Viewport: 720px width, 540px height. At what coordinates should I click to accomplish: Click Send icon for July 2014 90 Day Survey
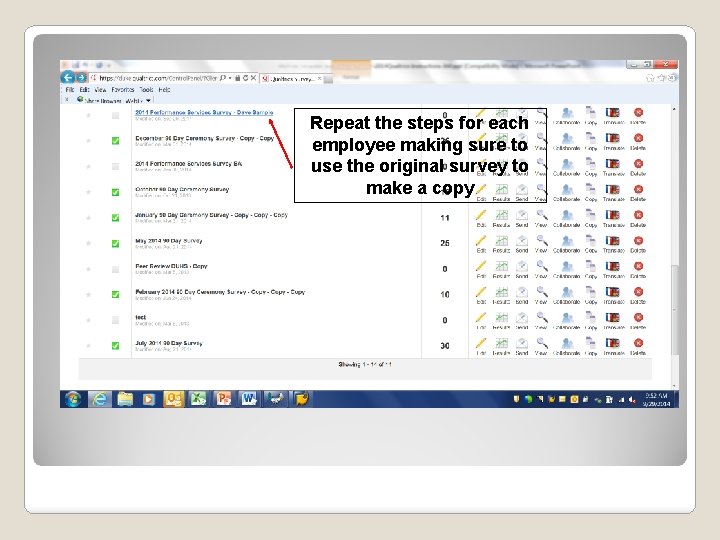[x=522, y=343]
